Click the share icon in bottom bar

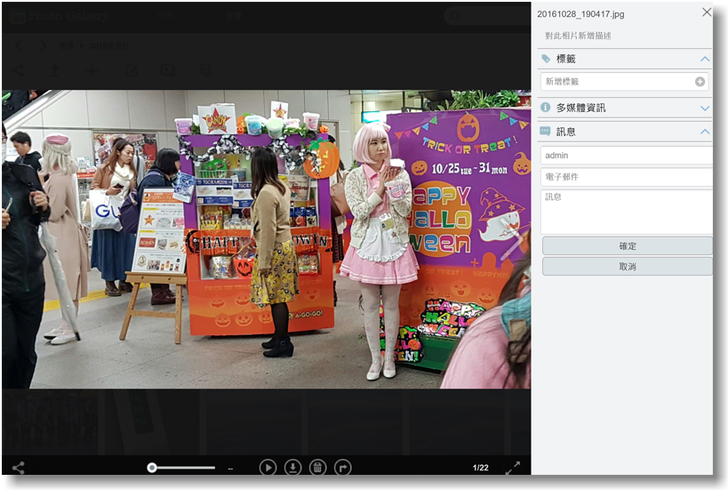click(18, 467)
